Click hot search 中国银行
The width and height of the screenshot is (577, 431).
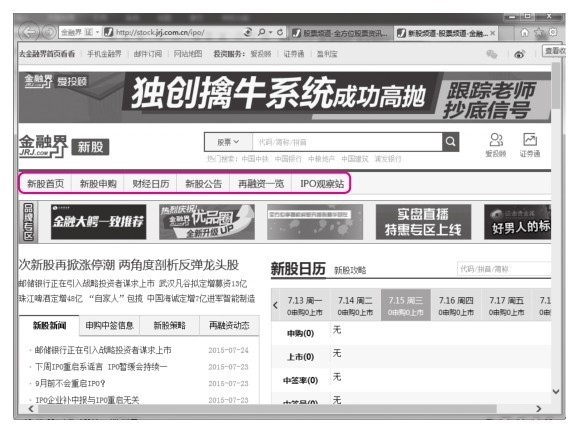point(288,159)
